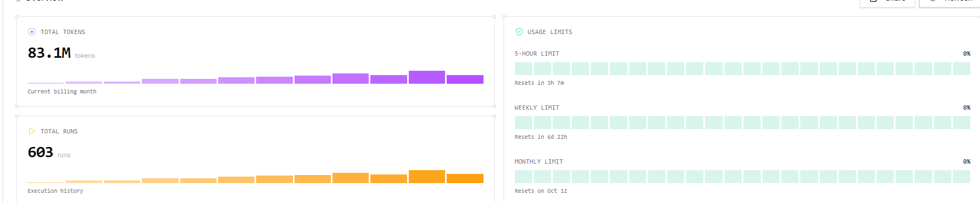Click the 83.1M tokens value

pos(49,53)
